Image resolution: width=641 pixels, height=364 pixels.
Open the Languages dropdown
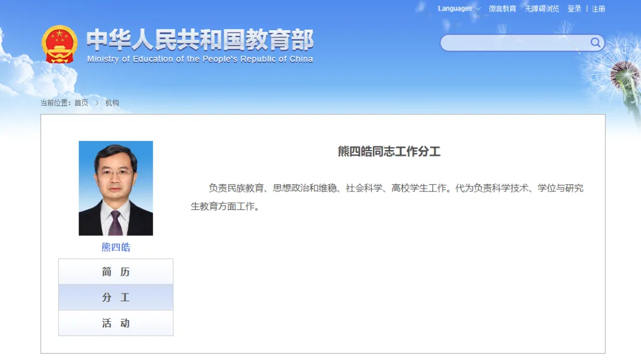[x=459, y=8]
